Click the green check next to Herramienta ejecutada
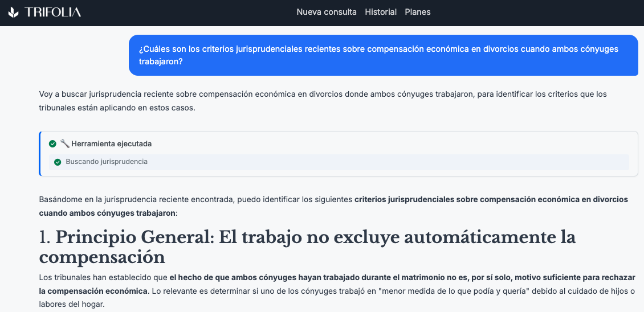This screenshot has height=312, width=644. point(52,143)
